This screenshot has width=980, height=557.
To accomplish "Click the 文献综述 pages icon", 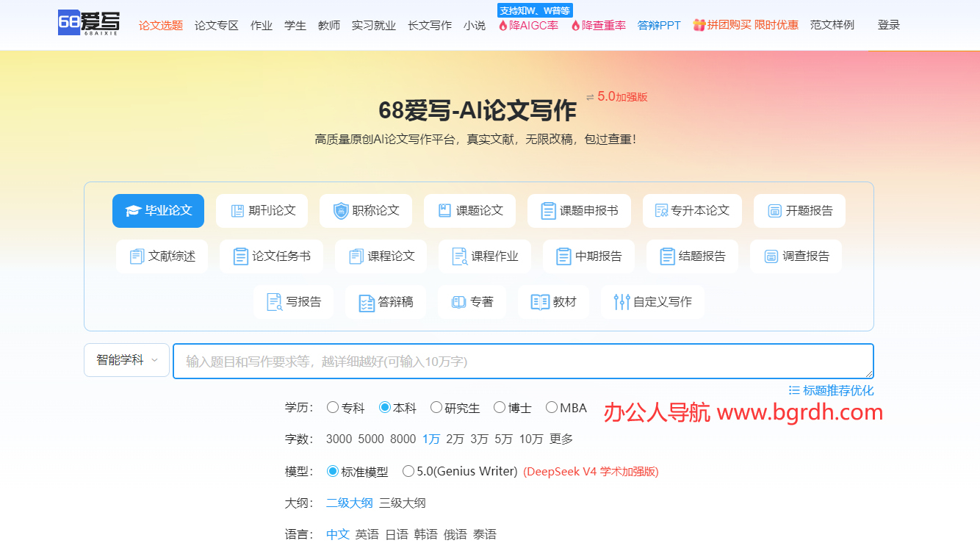I will pyautogui.click(x=137, y=256).
